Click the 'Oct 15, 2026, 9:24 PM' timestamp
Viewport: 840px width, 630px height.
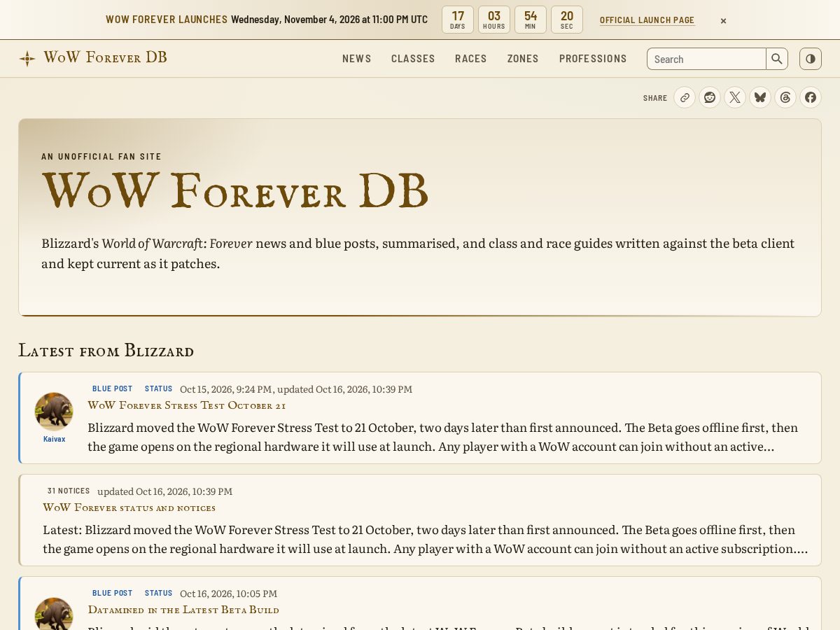pos(226,389)
